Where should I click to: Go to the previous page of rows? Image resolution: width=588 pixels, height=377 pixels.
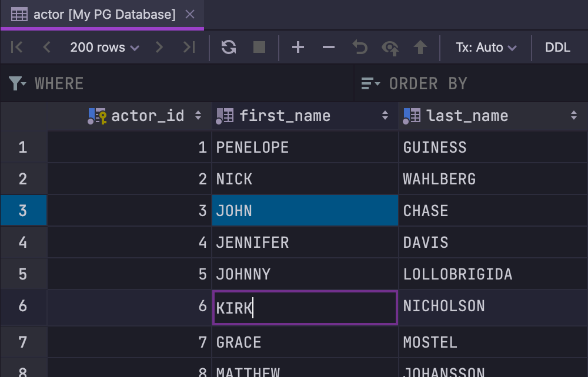tap(47, 48)
